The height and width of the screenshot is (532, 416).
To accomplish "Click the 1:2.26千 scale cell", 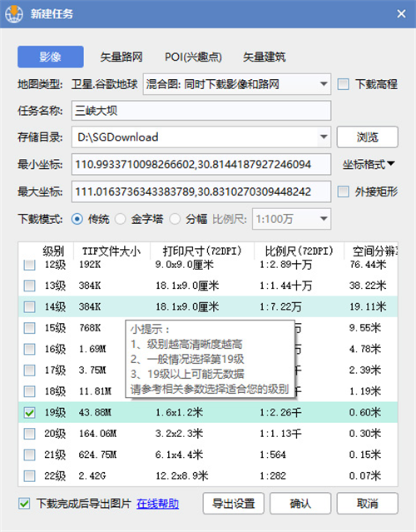I will click(280, 413).
